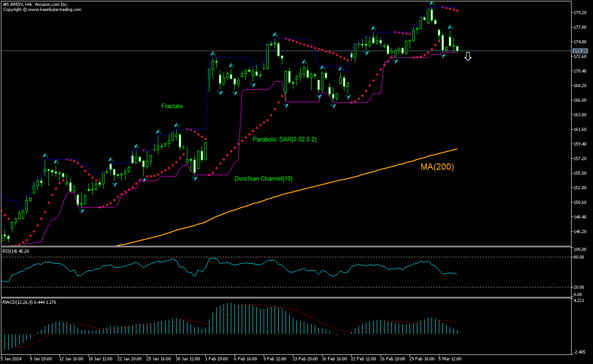
Task: Click the 179.20 price scale label
Action: (579, 13)
